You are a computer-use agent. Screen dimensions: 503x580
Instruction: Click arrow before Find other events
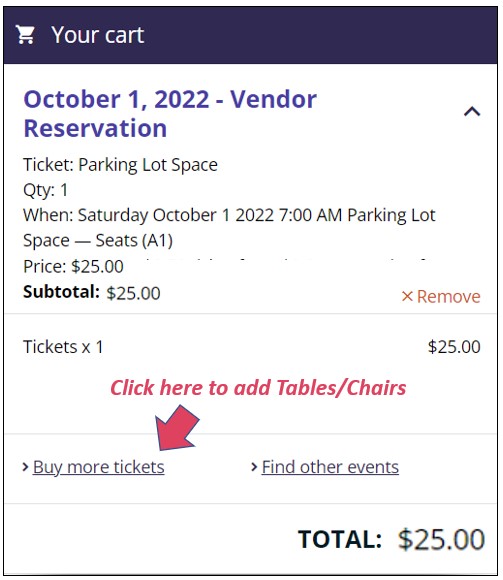pos(254,467)
